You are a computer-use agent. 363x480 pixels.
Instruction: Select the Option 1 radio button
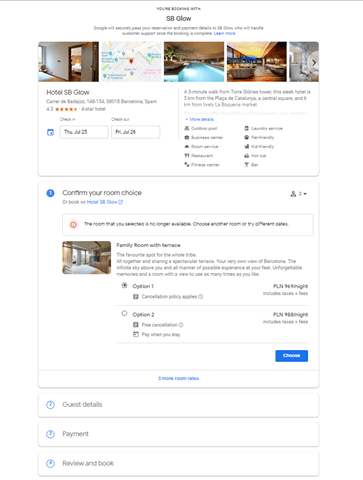(124, 286)
